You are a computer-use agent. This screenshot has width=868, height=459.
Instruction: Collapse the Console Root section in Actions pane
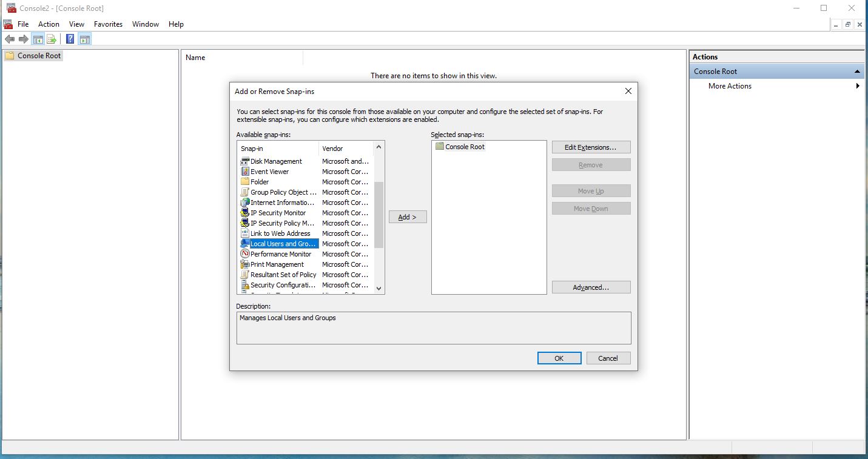[x=857, y=72]
